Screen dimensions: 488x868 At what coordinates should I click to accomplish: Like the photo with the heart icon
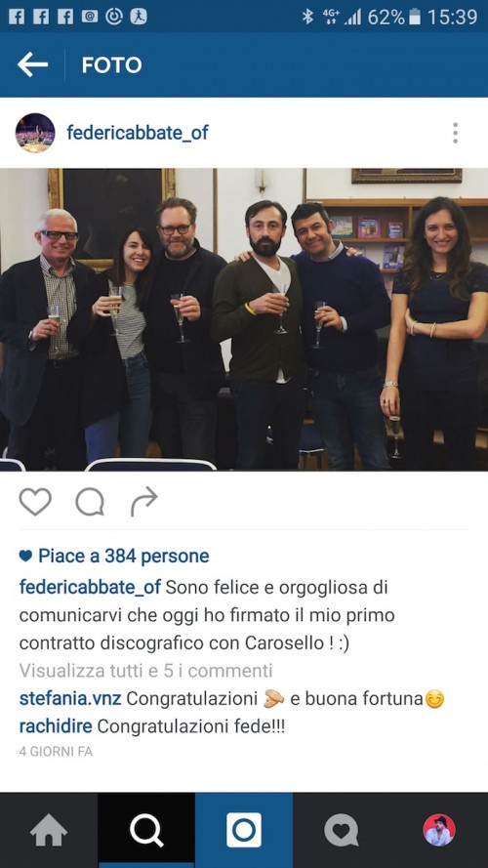[35, 502]
